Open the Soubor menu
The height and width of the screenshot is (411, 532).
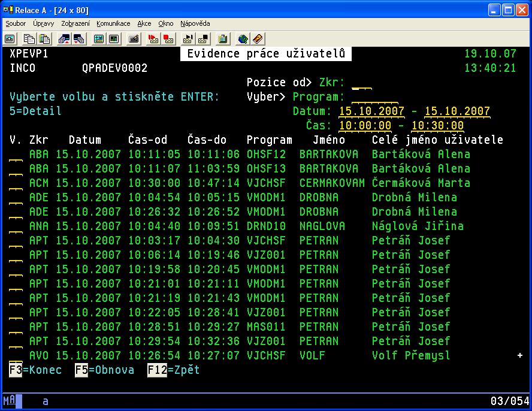[16, 23]
